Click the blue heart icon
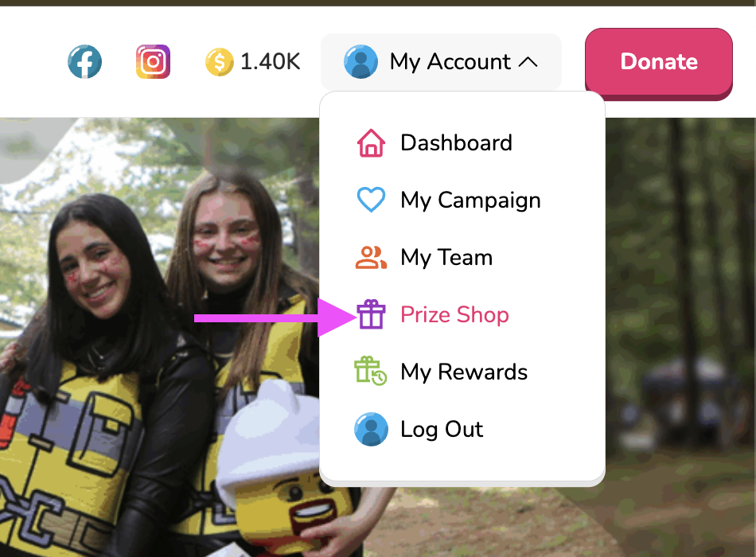 pyautogui.click(x=371, y=199)
